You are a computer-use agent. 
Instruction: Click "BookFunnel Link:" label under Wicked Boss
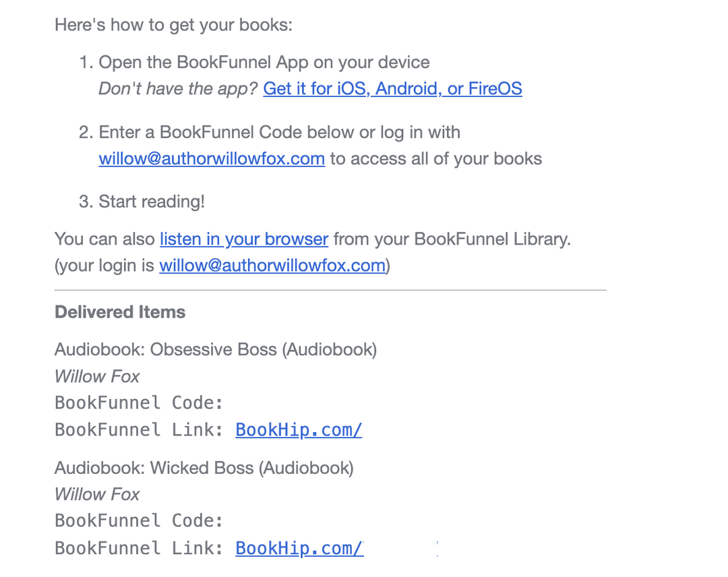point(139,548)
